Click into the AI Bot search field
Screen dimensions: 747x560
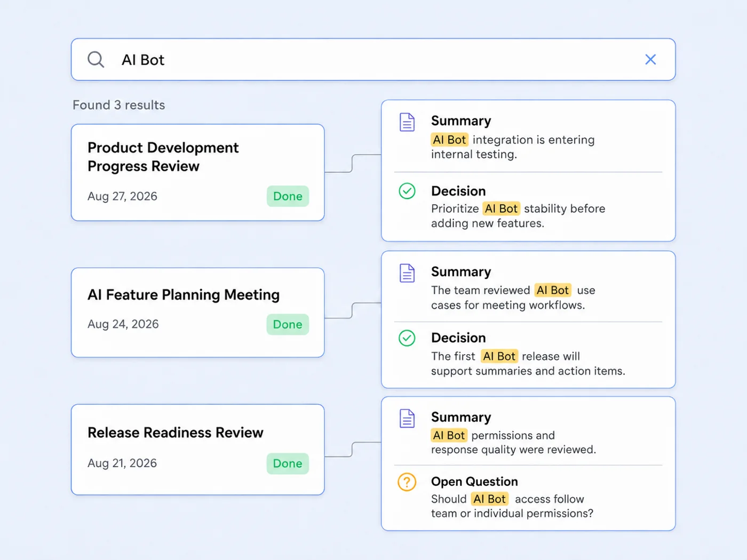(x=373, y=59)
